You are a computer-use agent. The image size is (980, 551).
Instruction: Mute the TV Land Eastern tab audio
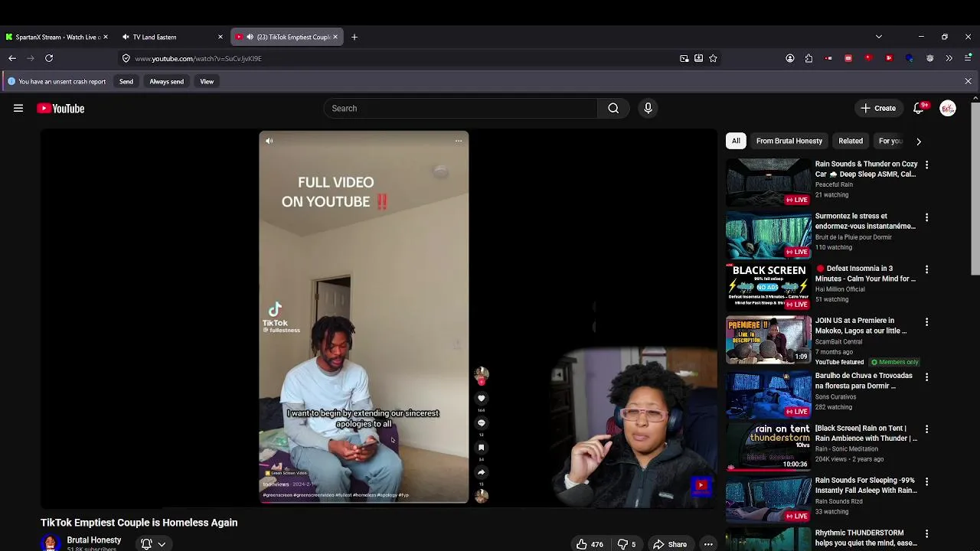pyautogui.click(x=126, y=37)
